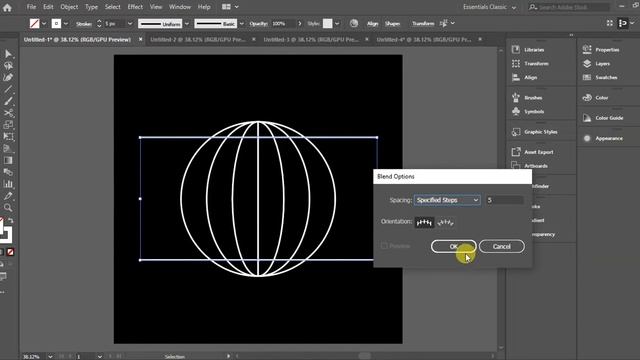
Task: Click the fill color swatch in control bar
Action: 35,24
